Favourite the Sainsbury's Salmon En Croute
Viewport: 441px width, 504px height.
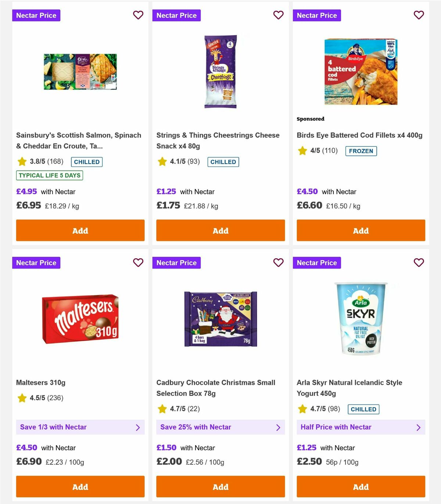(x=138, y=15)
